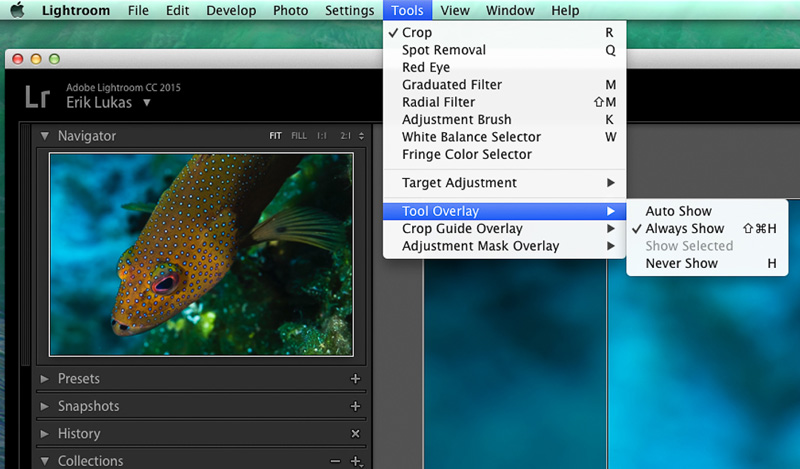This screenshot has height=469, width=800.
Task: Add a new collection with plus icon
Action: [355, 461]
